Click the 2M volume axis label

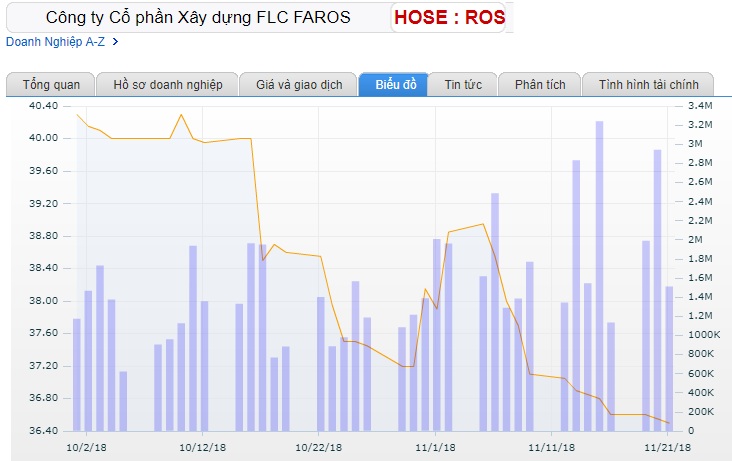coord(695,239)
